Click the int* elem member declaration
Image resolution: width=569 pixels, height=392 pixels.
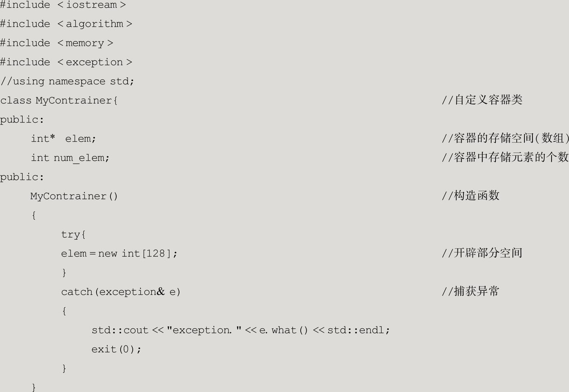pos(63,139)
